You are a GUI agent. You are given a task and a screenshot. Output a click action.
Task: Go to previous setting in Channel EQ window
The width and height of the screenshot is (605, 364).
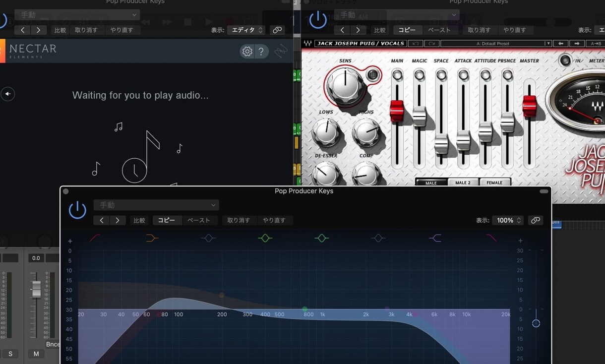[x=102, y=220]
